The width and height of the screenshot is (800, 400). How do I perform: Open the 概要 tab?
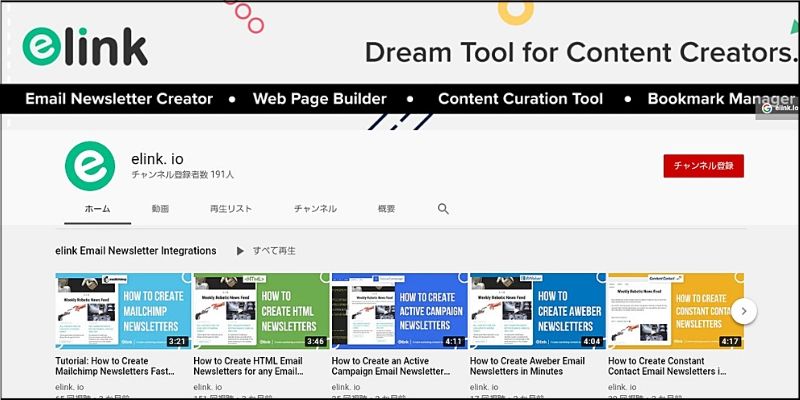(x=386, y=209)
